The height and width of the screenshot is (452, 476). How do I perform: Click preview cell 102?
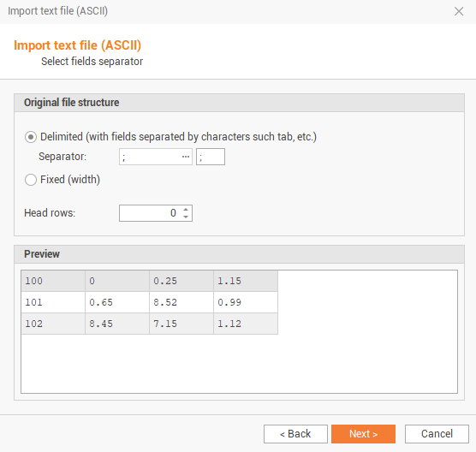click(53, 324)
